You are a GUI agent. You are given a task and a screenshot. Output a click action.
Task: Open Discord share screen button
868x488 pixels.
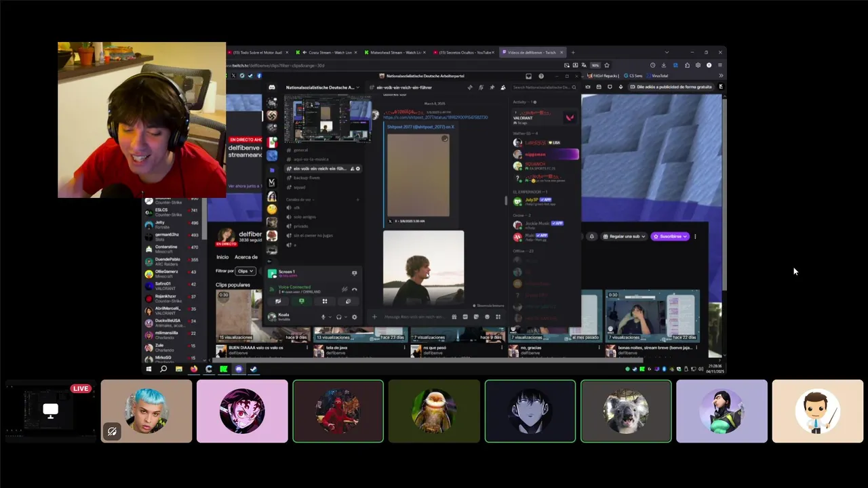pyautogui.click(x=302, y=301)
